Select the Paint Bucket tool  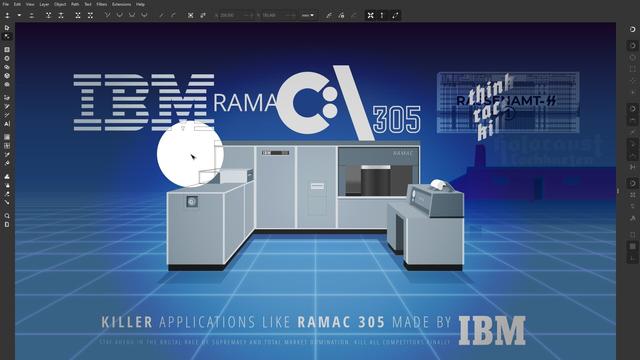click(x=7, y=163)
